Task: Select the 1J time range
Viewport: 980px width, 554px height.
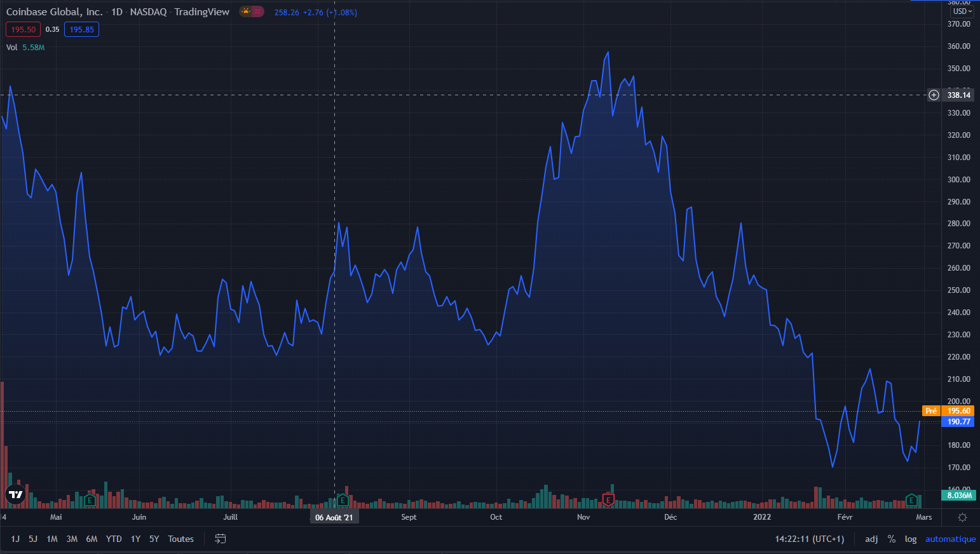Action: coord(15,539)
